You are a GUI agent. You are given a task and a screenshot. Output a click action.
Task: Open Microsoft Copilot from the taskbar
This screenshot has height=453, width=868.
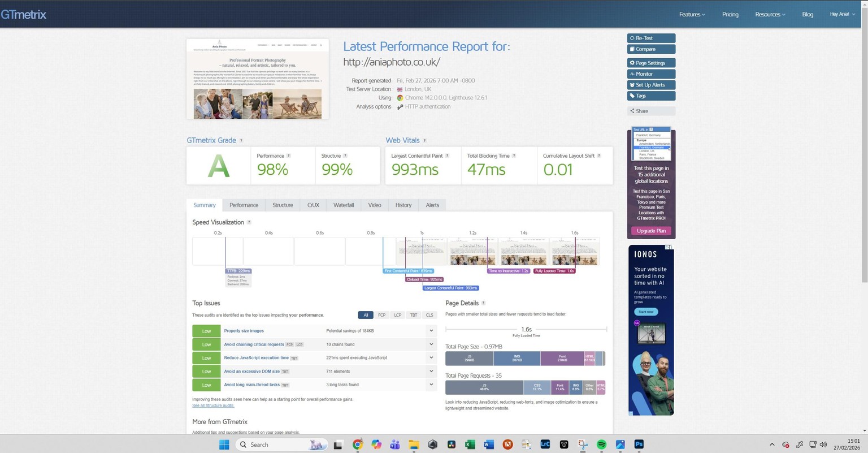(376, 445)
